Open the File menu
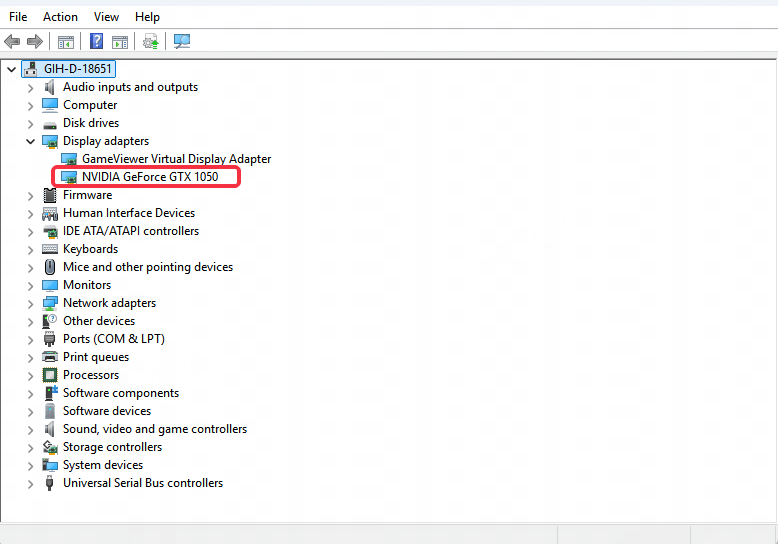The image size is (778, 544). click(18, 17)
